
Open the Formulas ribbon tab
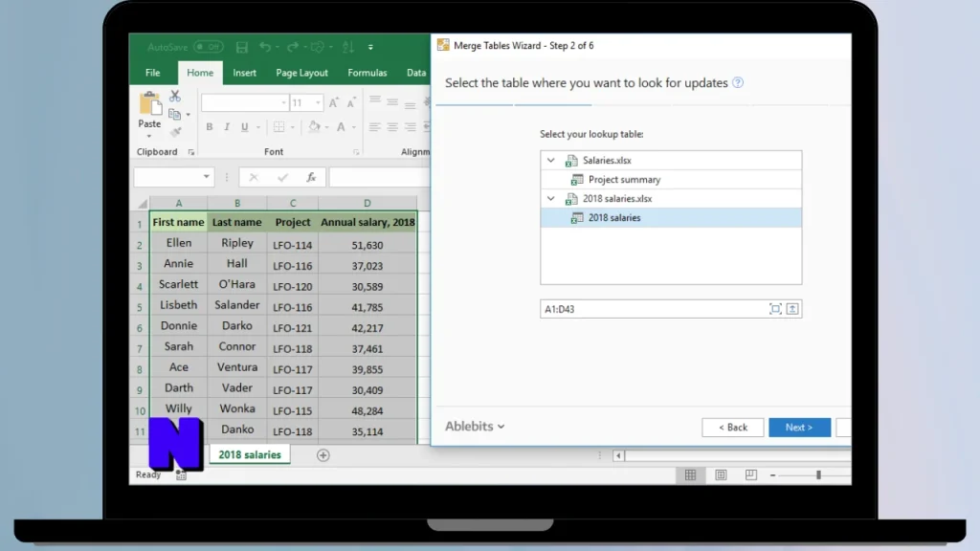pos(367,73)
